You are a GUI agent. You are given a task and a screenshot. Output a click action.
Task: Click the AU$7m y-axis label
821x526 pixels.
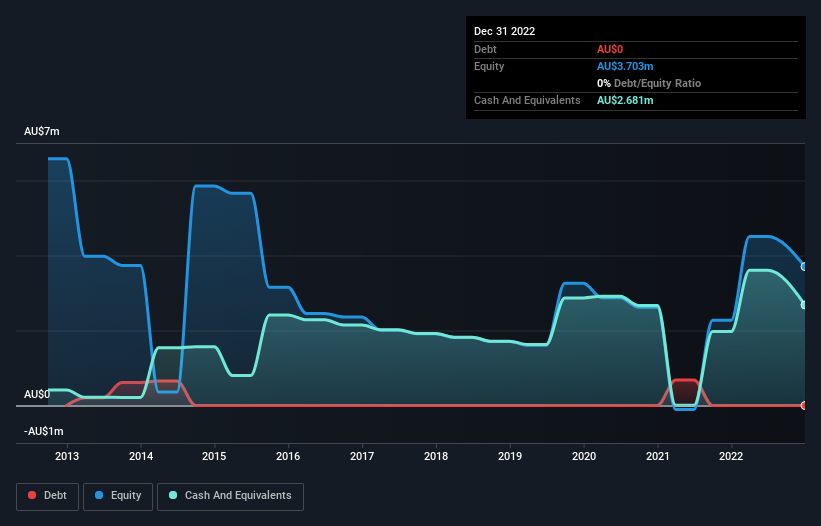click(x=42, y=131)
